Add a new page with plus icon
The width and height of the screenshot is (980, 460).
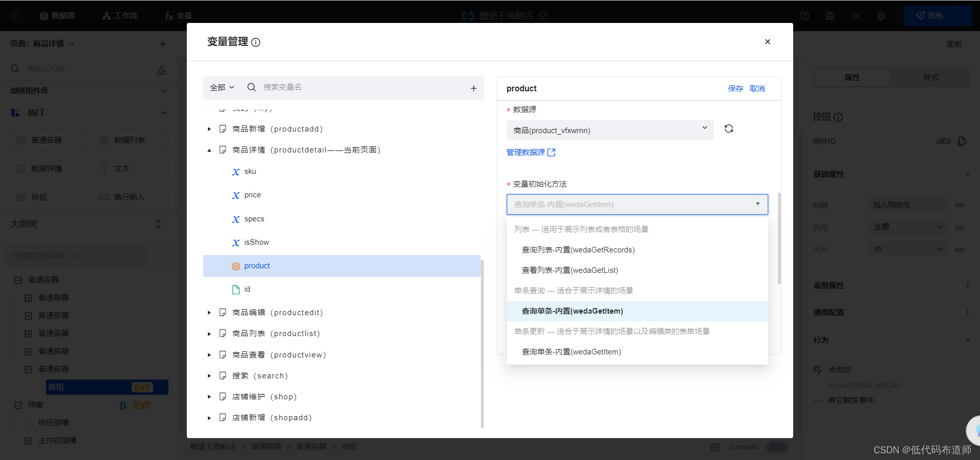coord(163,44)
